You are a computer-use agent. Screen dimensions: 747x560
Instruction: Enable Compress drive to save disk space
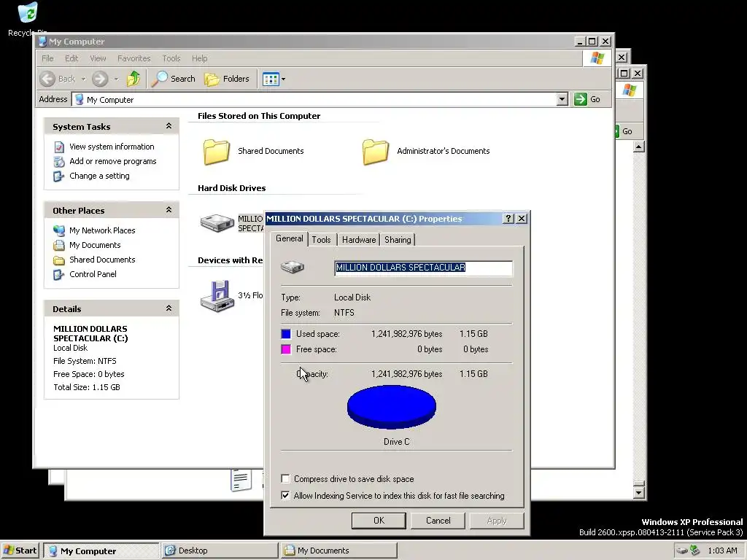(285, 478)
